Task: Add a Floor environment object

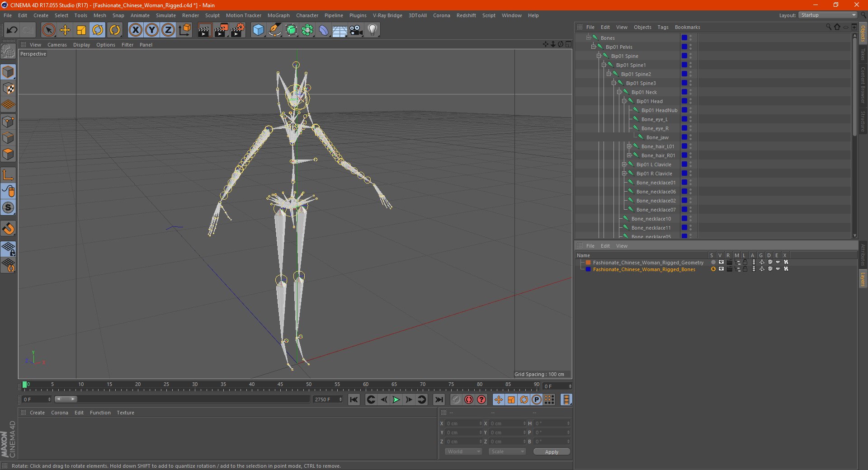Action: (340, 30)
